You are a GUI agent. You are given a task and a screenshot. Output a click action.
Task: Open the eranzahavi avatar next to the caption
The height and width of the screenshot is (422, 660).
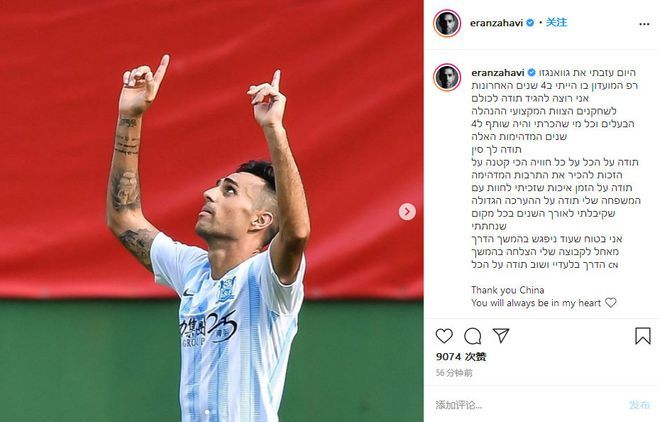pyautogui.click(x=447, y=78)
